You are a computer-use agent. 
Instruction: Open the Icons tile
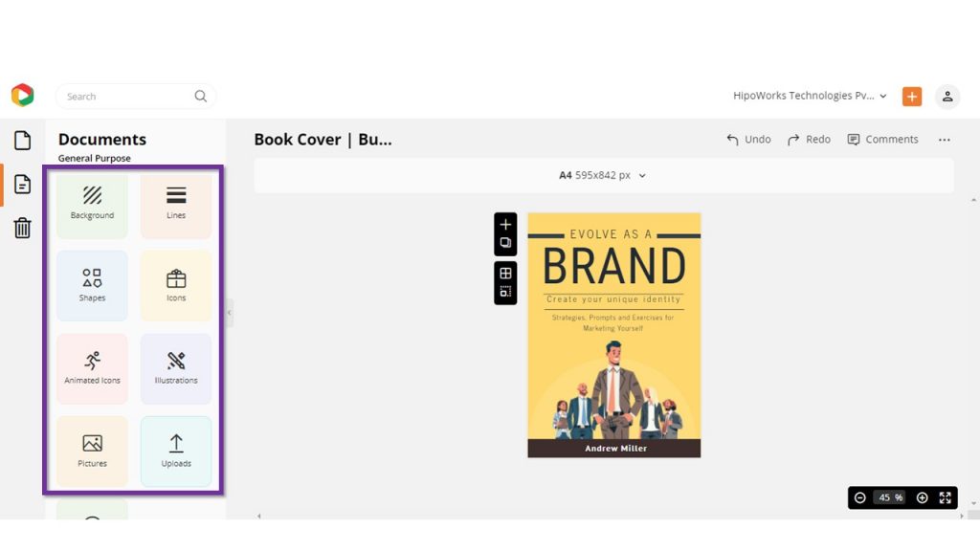pyautogui.click(x=176, y=286)
